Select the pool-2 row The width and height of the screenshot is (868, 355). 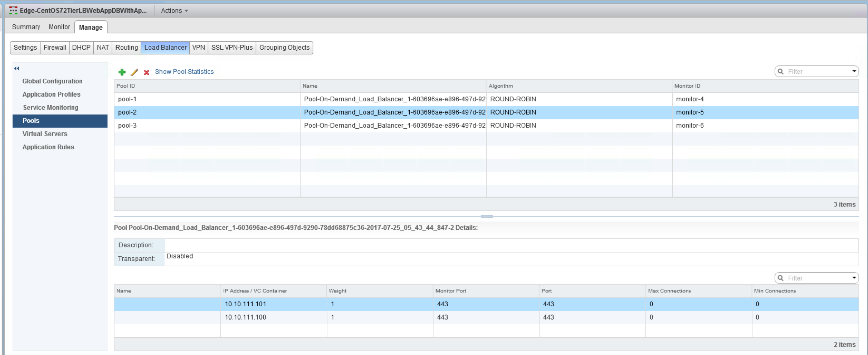[486, 112]
